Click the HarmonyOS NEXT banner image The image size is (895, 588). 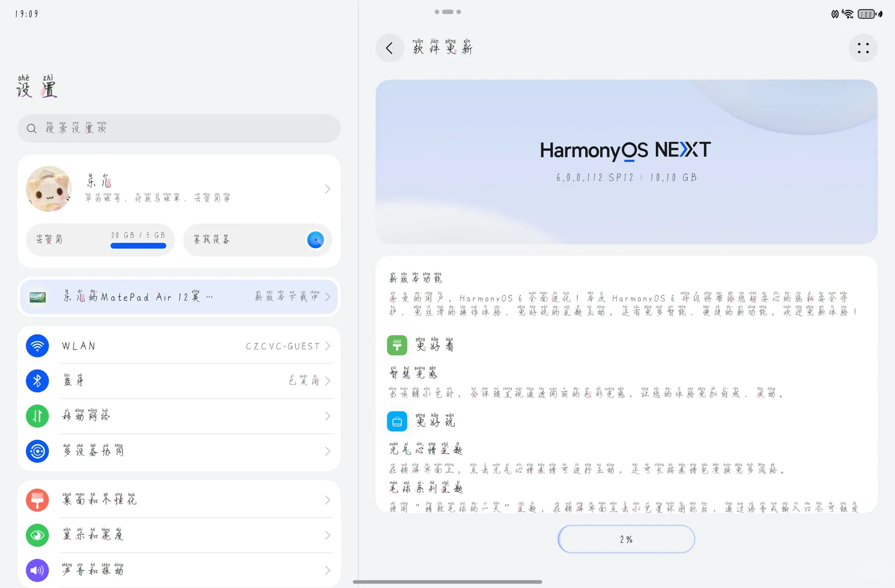tap(626, 162)
